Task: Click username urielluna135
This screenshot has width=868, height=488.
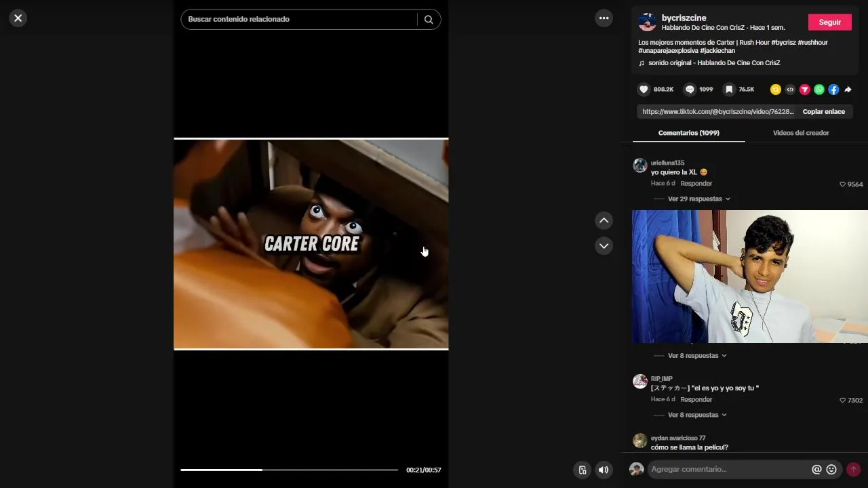Action: [x=668, y=163]
